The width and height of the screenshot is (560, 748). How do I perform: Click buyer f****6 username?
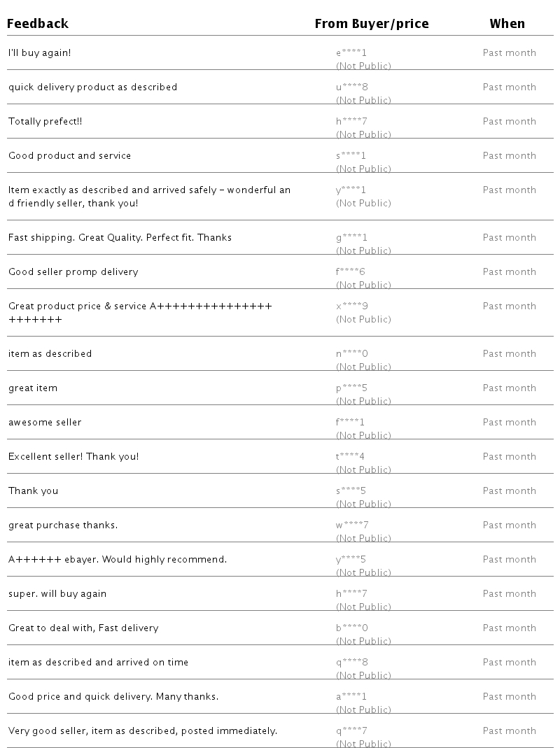351,272
